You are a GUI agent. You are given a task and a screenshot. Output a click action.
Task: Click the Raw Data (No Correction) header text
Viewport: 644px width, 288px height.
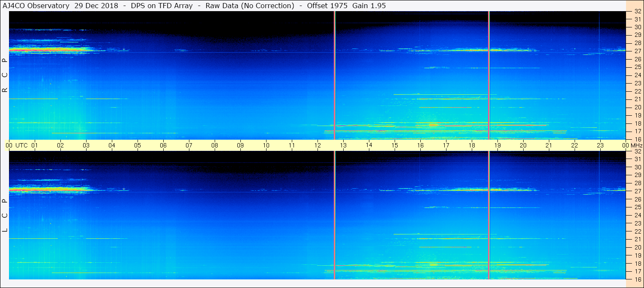pyautogui.click(x=250, y=6)
